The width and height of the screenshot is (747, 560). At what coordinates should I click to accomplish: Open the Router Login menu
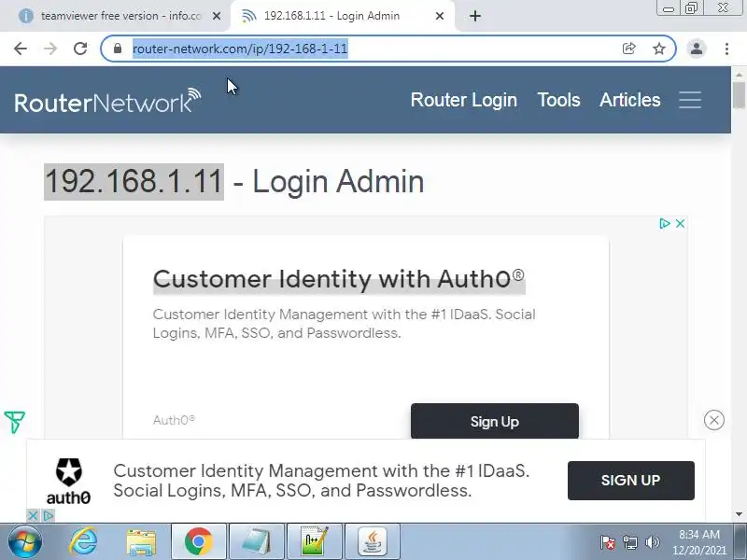[x=463, y=100]
